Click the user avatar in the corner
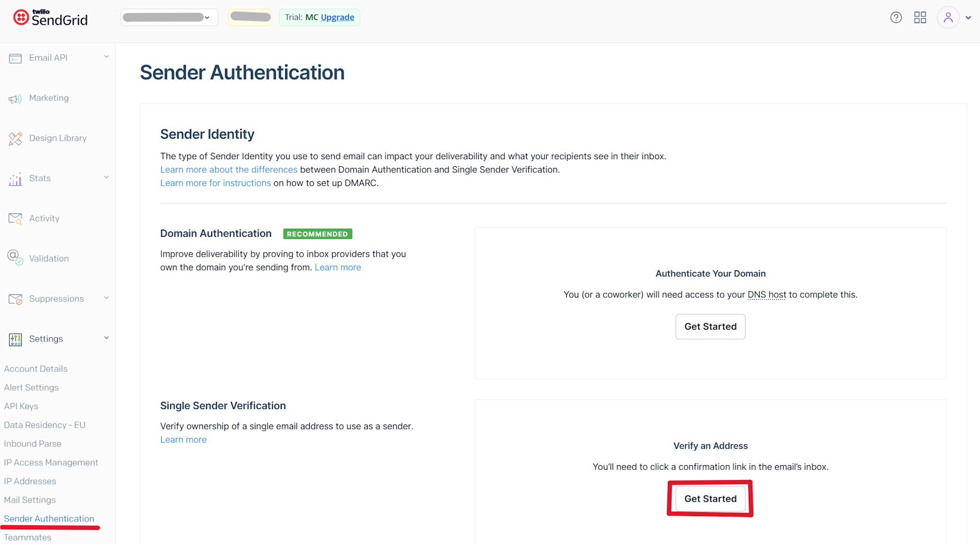 [948, 17]
